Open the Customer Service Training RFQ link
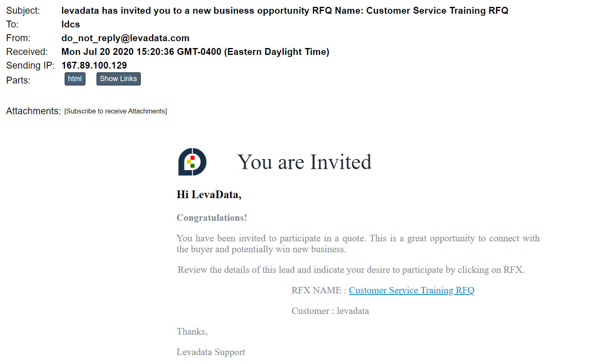Viewport: 590px width, 364px height. click(x=411, y=291)
